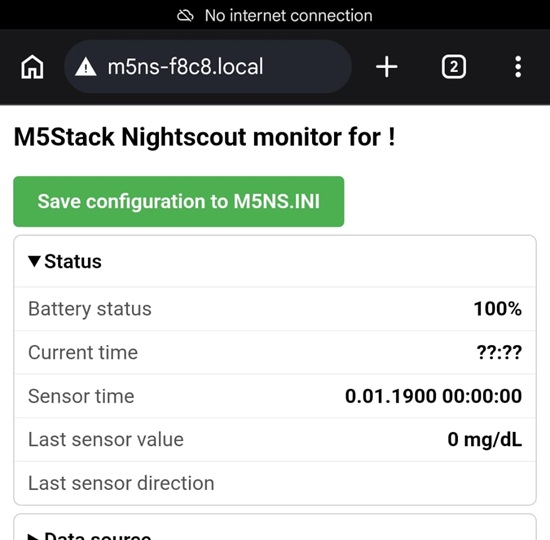
Task: Tap the no internet cloud icon
Action: point(185,15)
